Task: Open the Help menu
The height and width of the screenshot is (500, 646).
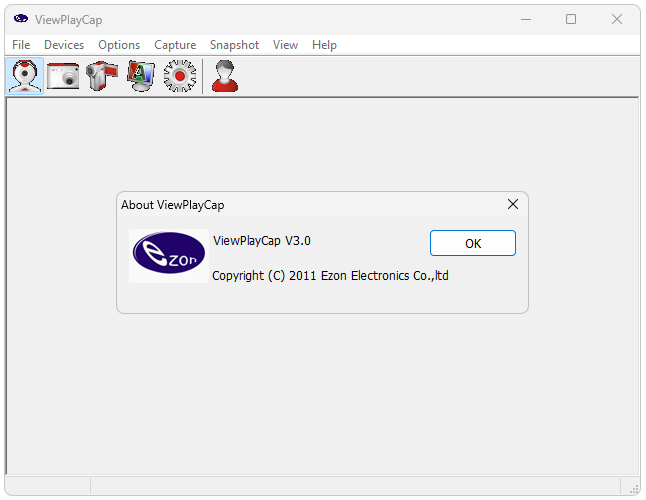Action: coord(324,44)
